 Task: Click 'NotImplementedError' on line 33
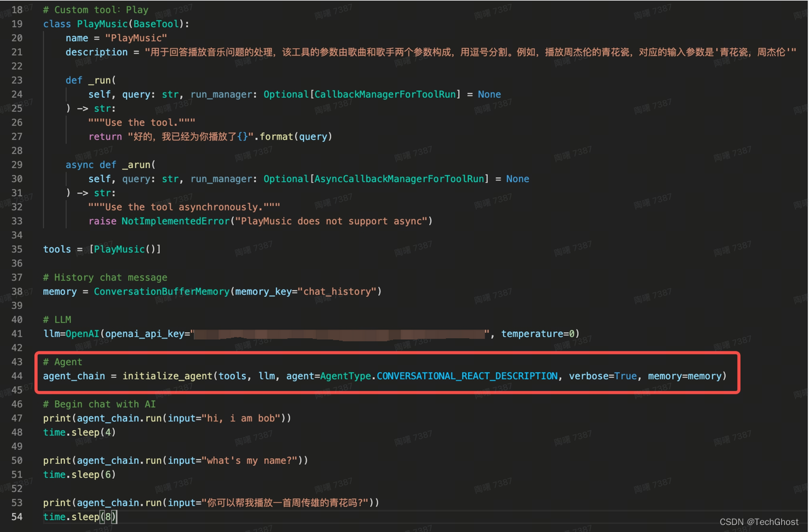(x=175, y=221)
